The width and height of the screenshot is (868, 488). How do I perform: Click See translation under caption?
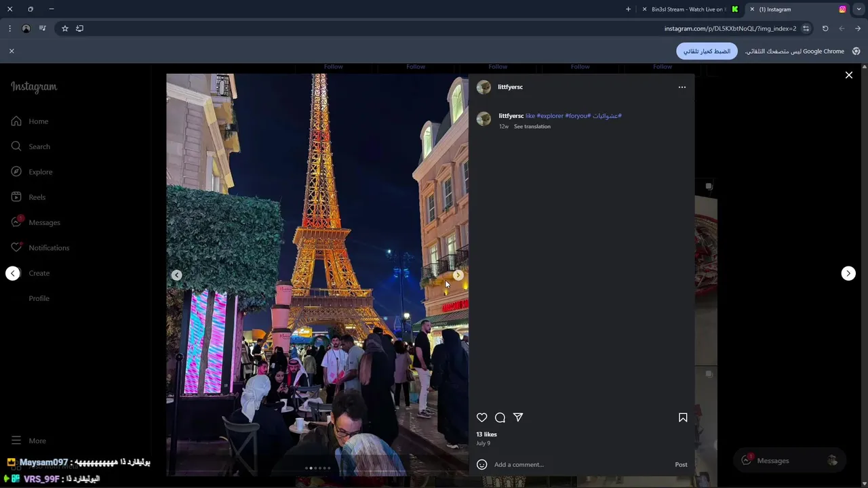[x=532, y=127]
